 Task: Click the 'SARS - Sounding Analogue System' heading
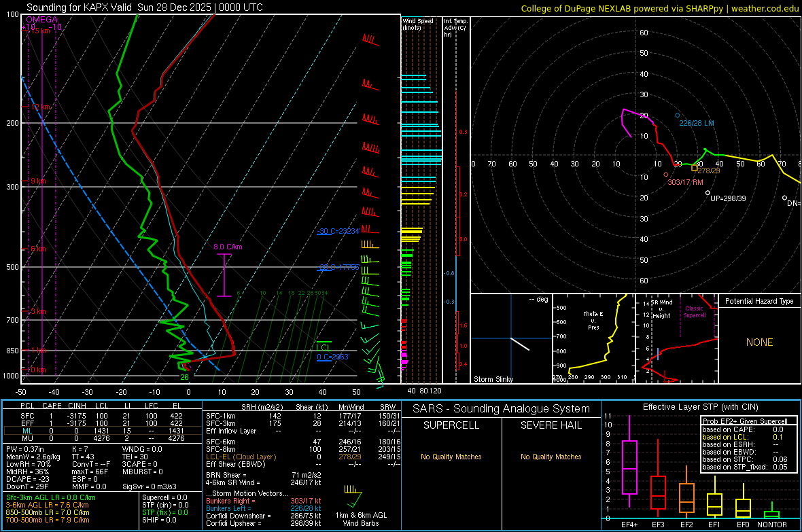501,409
